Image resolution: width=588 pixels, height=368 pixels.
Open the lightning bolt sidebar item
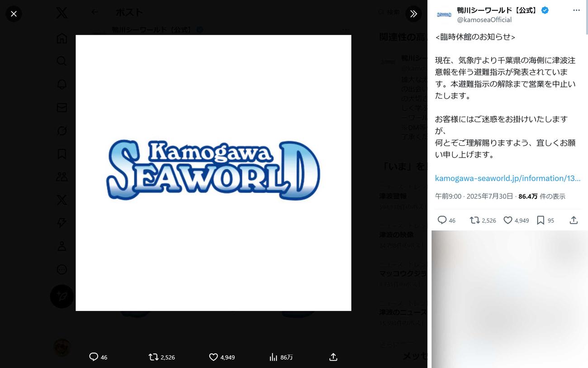(62, 223)
